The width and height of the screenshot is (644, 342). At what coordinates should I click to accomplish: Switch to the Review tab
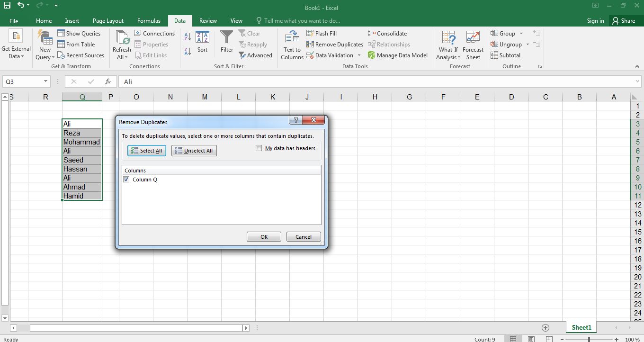[x=208, y=21]
